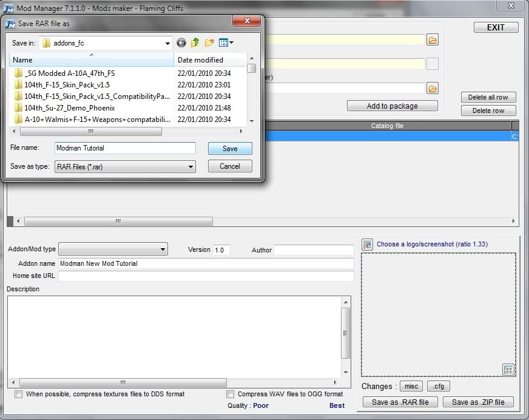Image resolution: width=529 pixels, height=420 pixels.
Task: Click the go back arrow in save dialog
Action: (181, 42)
